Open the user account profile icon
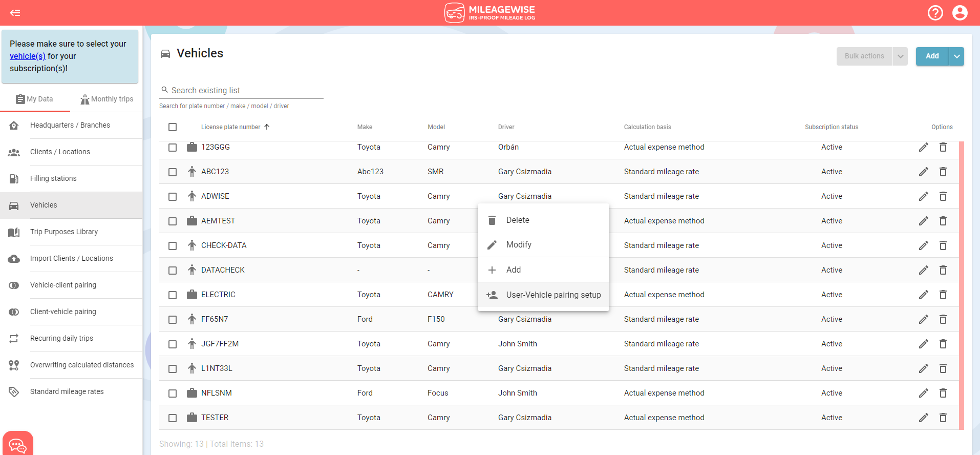Viewport: 980px width, 455px height. (x=960, y=13)
